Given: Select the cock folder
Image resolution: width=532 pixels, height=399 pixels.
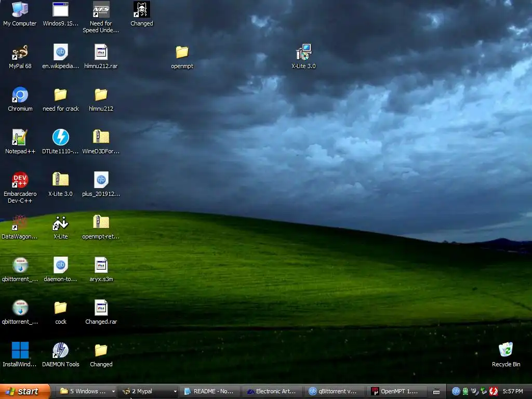Looking at the screenshot, I should 60,312.
